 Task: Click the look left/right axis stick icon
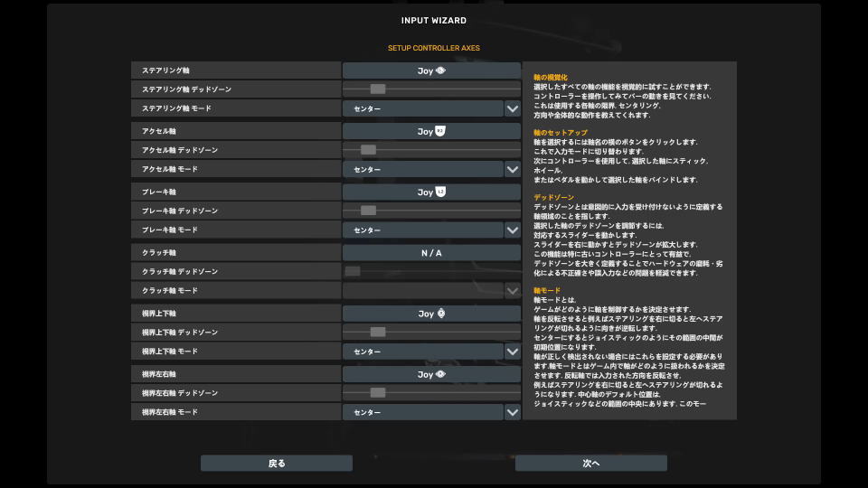point(441,374)
